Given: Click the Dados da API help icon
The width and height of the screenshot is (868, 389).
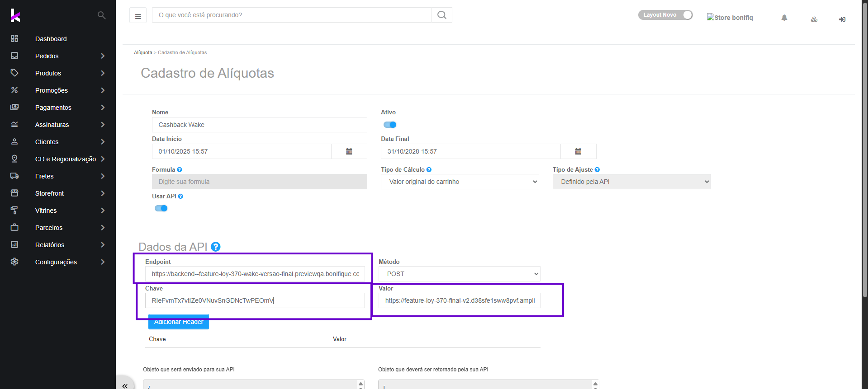Looking at the screenshot, I should [216, 247].
